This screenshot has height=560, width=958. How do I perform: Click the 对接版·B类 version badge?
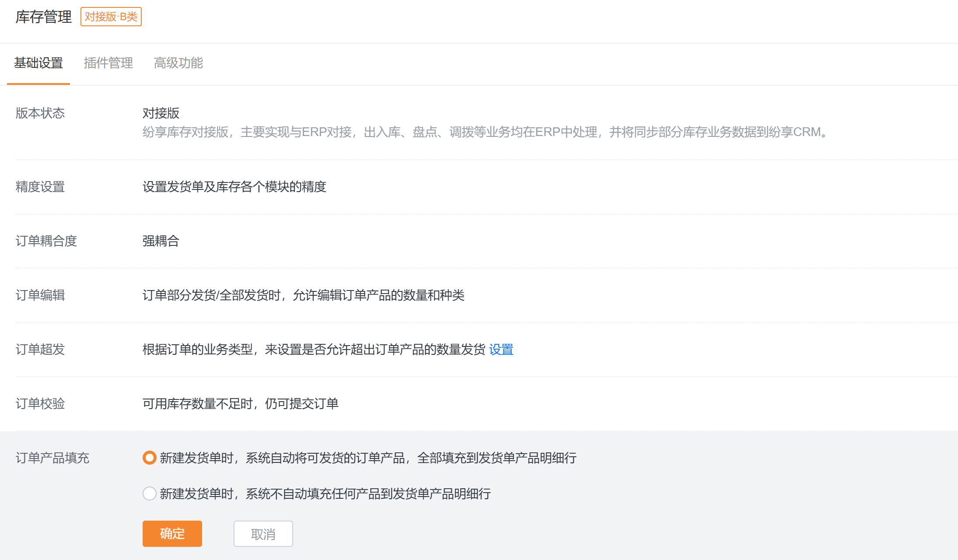point(111,17)
